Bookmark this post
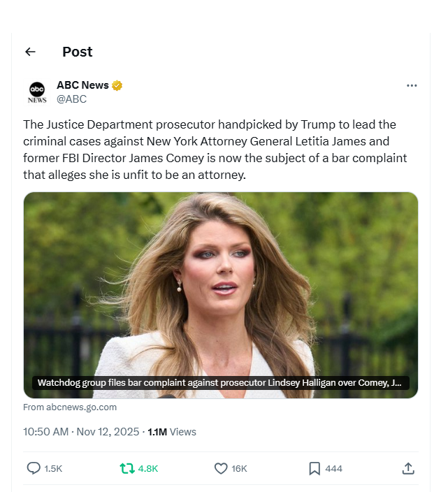448x492 pixels. [315, 468]
